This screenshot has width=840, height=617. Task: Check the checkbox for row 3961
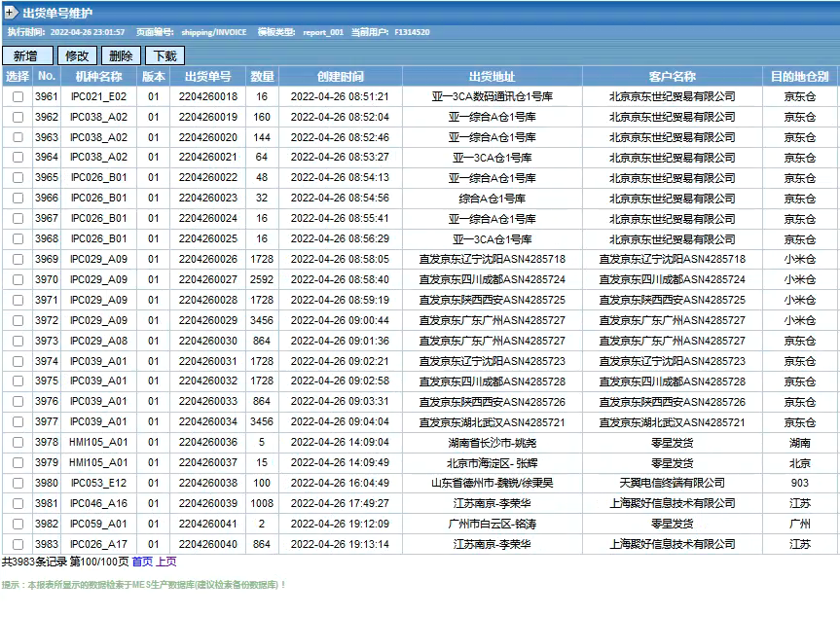coord(18,97)
